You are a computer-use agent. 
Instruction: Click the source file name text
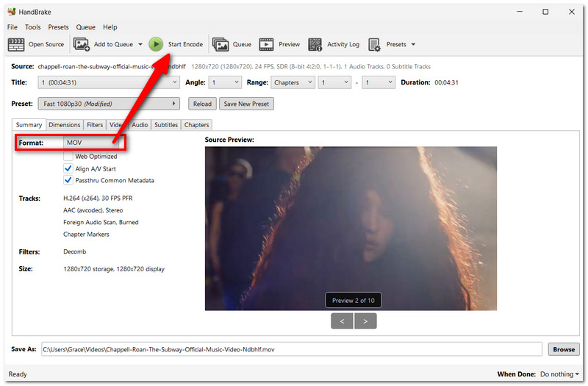pyautogui.click(x=112, y=66)
